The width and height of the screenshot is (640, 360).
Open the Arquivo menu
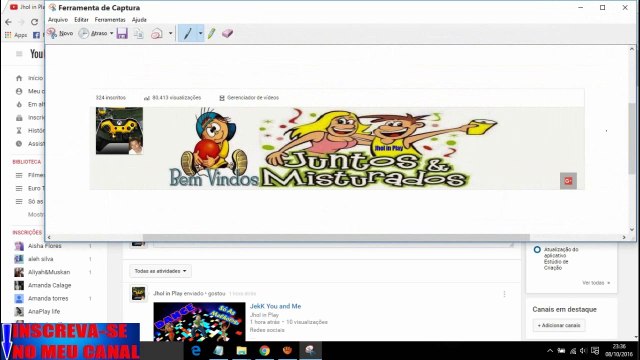[x=58, y=20]
